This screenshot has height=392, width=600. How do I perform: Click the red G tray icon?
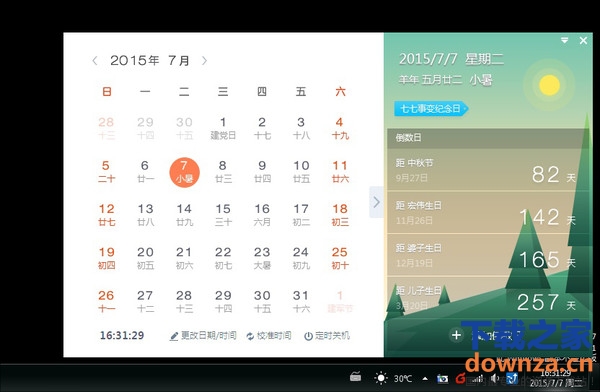(461, 379)
